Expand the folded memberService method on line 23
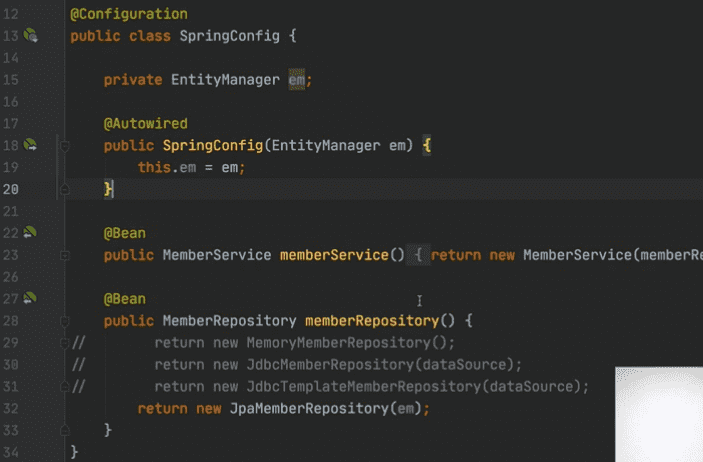The width and height of the screenshot is (703, 462). point(65,255)
